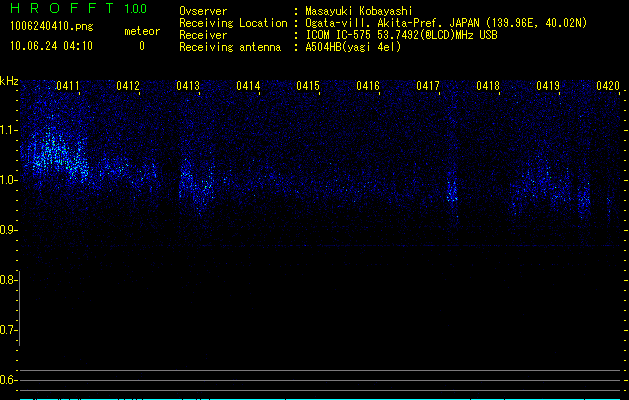Click the 1.0 kHz axis label

[x=8, y=180]
